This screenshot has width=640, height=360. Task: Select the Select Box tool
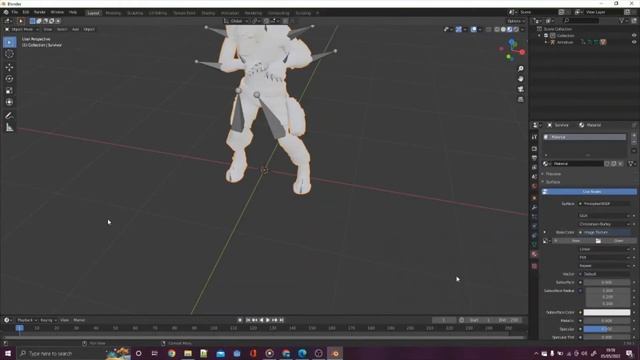coord(9,42)
